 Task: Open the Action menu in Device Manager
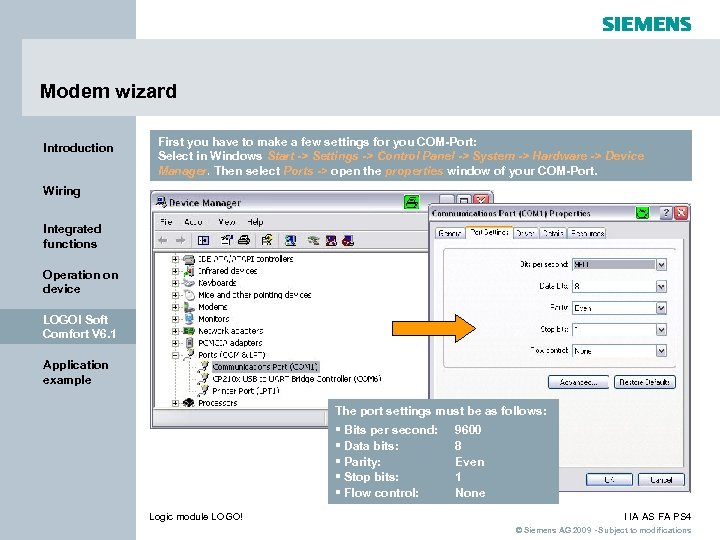pyautogui.click(x=193, y=222)
